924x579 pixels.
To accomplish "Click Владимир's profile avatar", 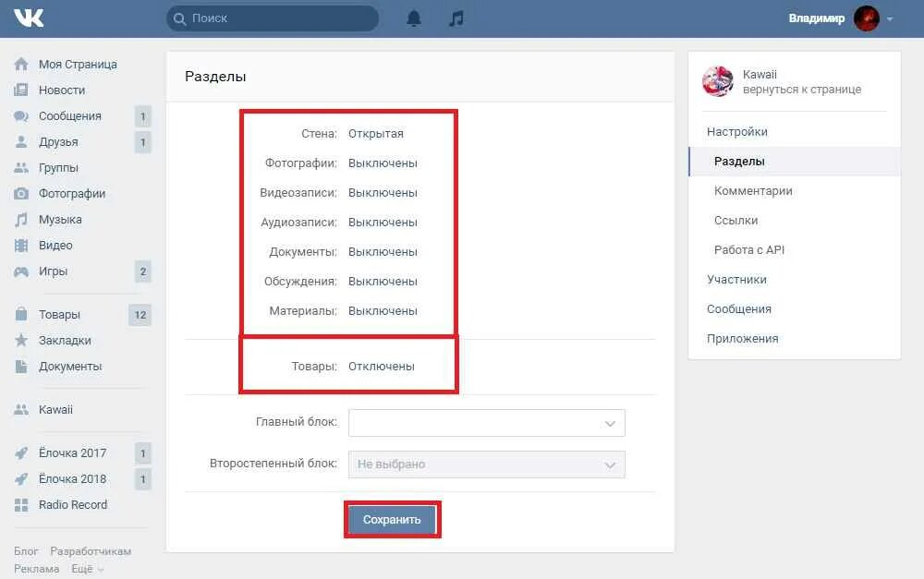I will 867,18.
